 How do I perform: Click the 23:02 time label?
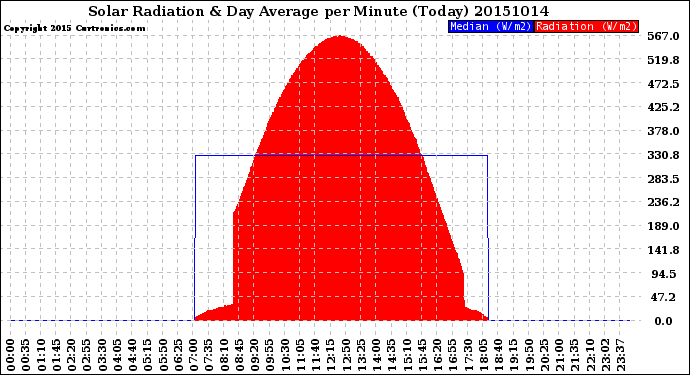605,355
